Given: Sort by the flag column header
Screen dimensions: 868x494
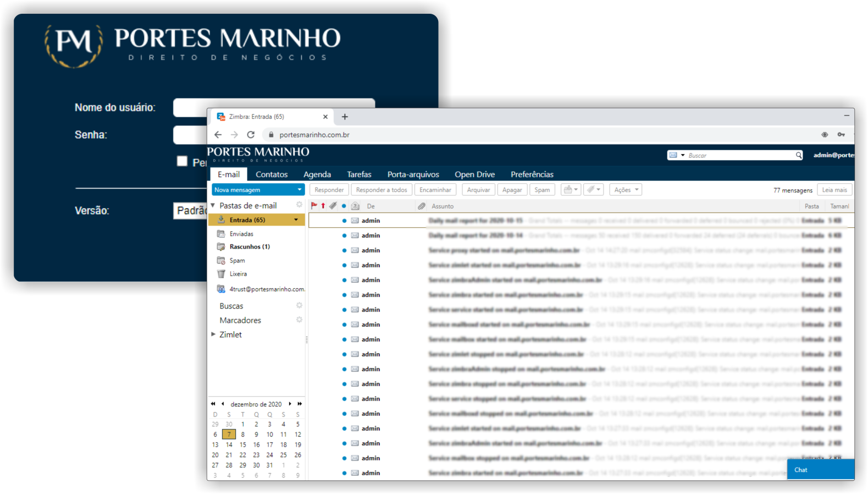Looking at the screenshot, I should (x=314, y=206).
